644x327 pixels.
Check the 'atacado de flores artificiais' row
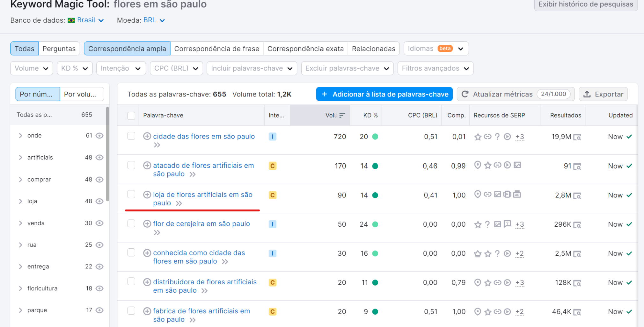pos(131,165)
